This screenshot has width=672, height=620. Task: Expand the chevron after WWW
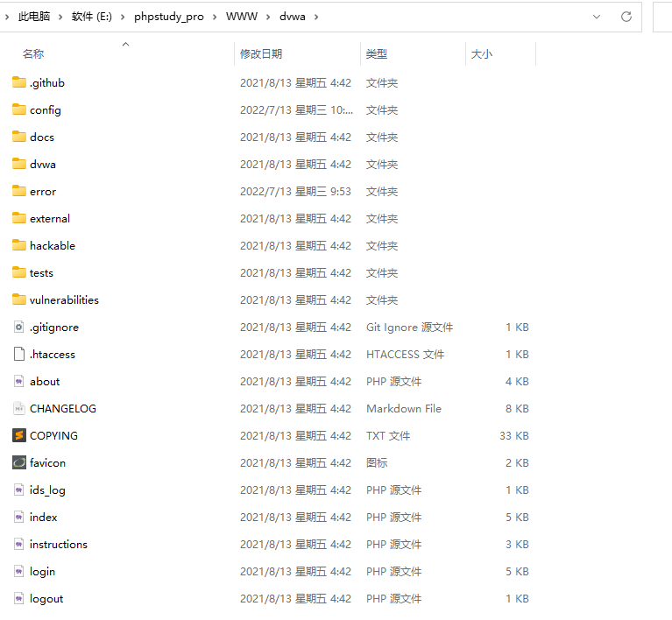[x=268, y=17]
